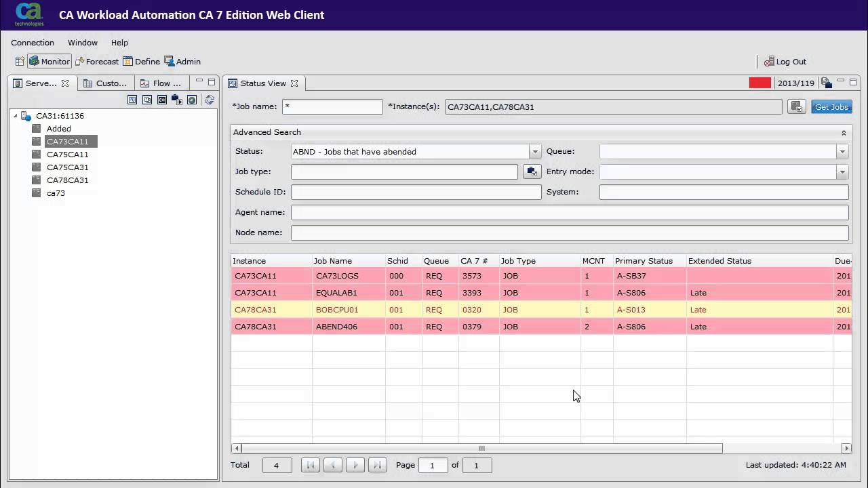Click the Agent name input field

(570, 213)
